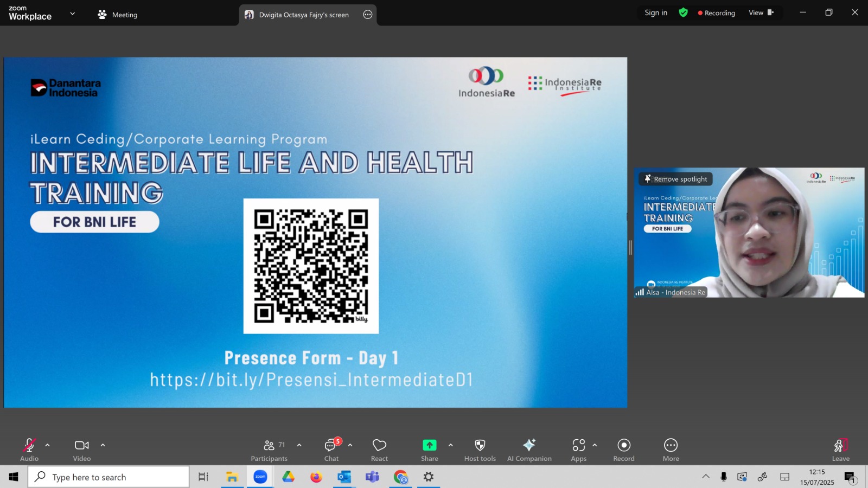Screen dimensions: 868x488
Task: Unmute the Audio microphone
Action: tap(29, 450)
